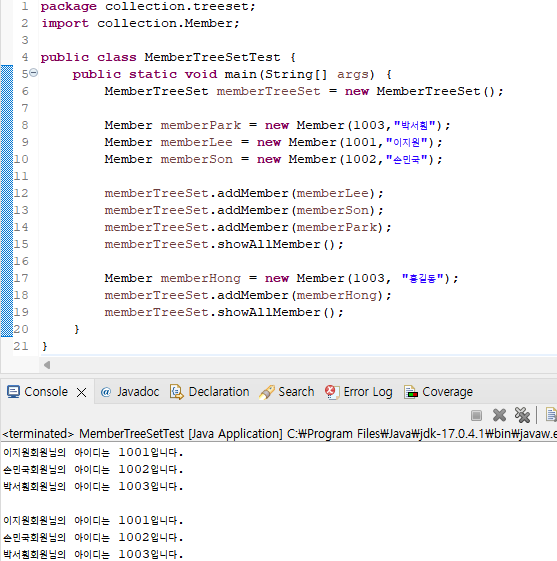
Task: Collapse the main method fold marker on line 5
Action: (33, 73)
